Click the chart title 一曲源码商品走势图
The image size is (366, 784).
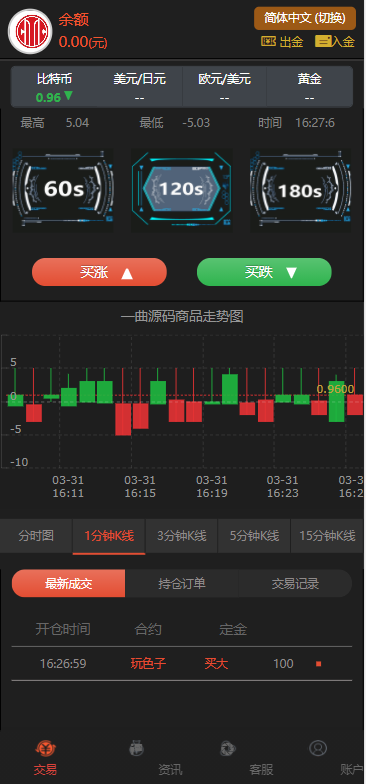[182, 316]
